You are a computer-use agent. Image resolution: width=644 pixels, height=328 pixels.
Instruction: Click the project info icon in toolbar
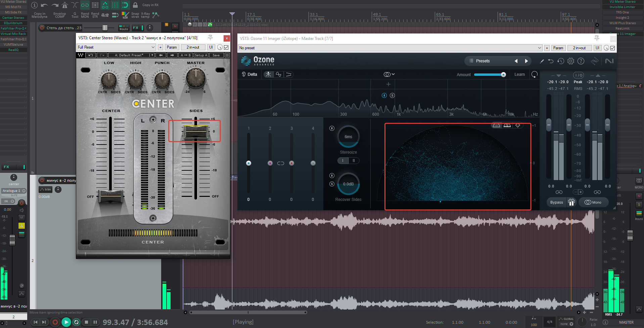(x=34, y=5)
